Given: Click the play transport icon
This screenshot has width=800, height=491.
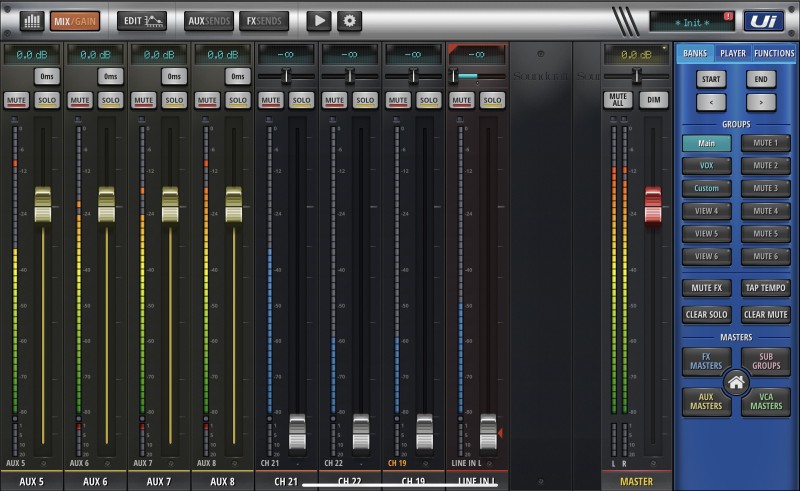Looking at the screenshot, I should [x=318, y=20].
